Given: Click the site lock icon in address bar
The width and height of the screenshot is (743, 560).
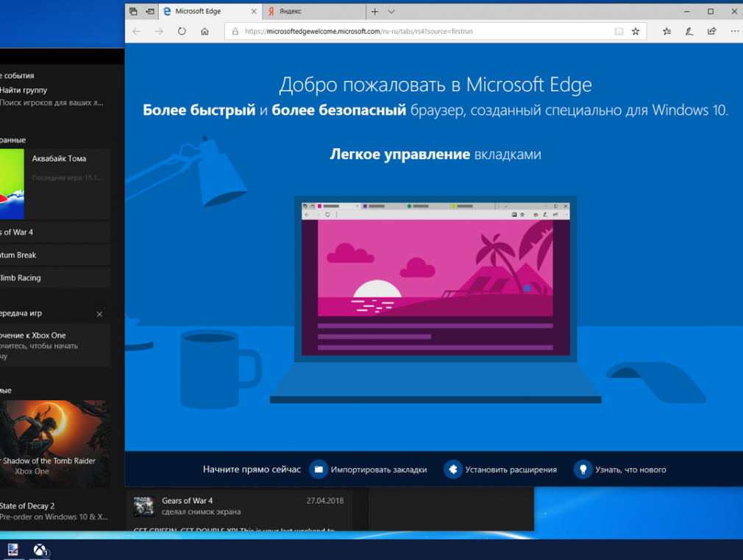Looking at the screenshot, I should pyautogui.click(x=235, y=32).
